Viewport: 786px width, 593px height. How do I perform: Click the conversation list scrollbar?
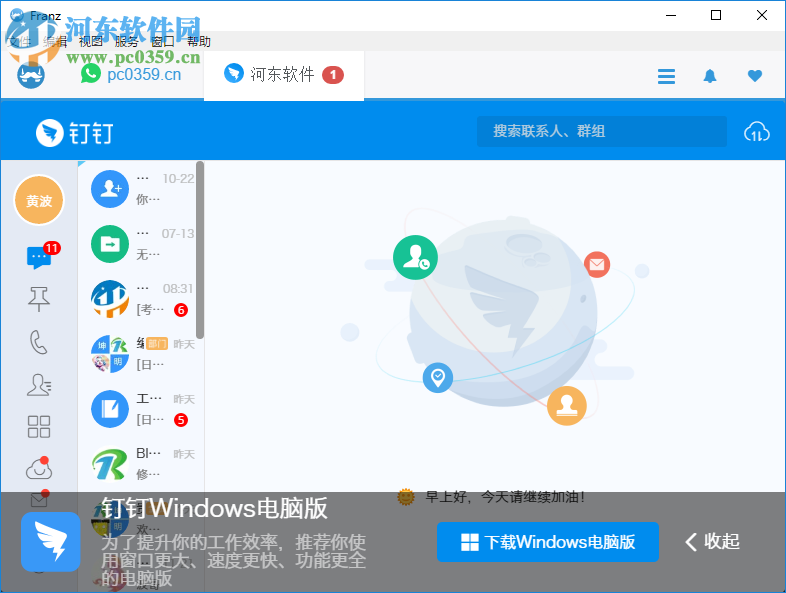coord(200,250)
